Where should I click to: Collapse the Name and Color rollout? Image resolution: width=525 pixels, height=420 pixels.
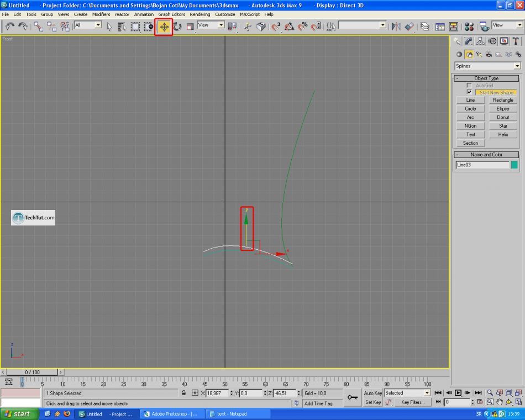tap(486, 155)
